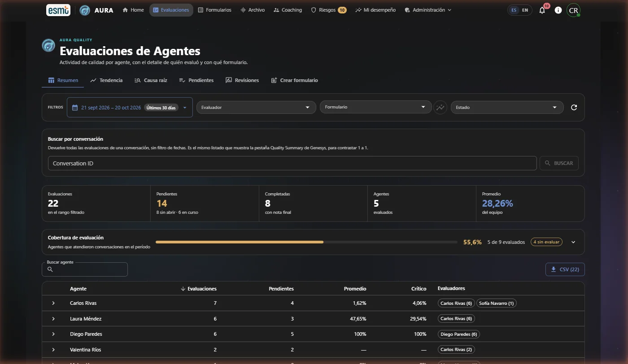Click the Últimos 30 días chip
628x364 pixels.
click(x=161, y=108)
